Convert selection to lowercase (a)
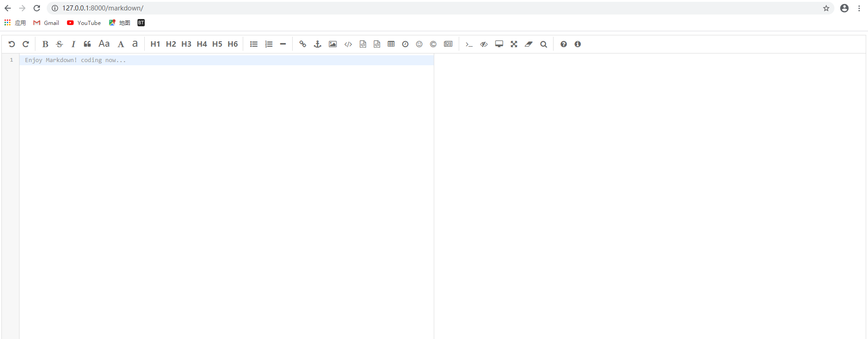 [135, 44]
